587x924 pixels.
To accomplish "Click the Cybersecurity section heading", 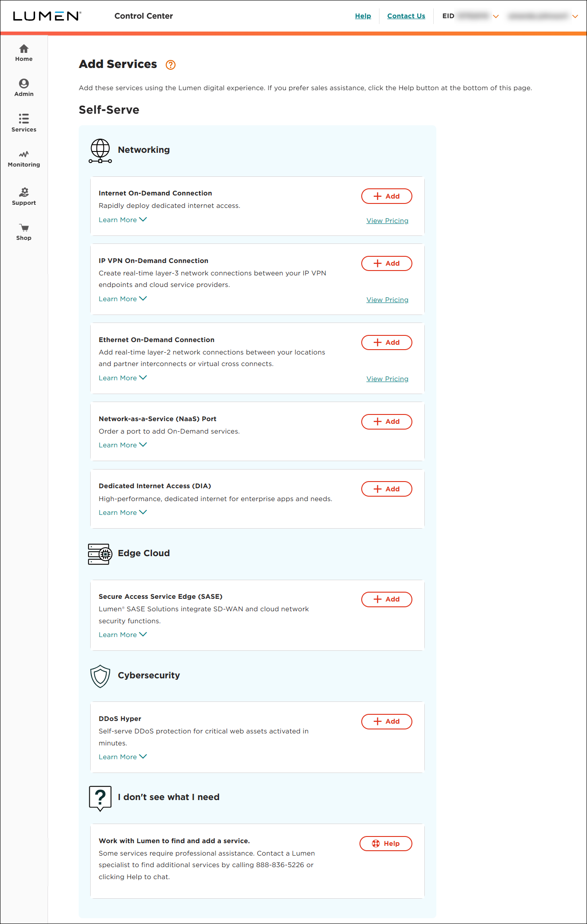I will point(149,675).
